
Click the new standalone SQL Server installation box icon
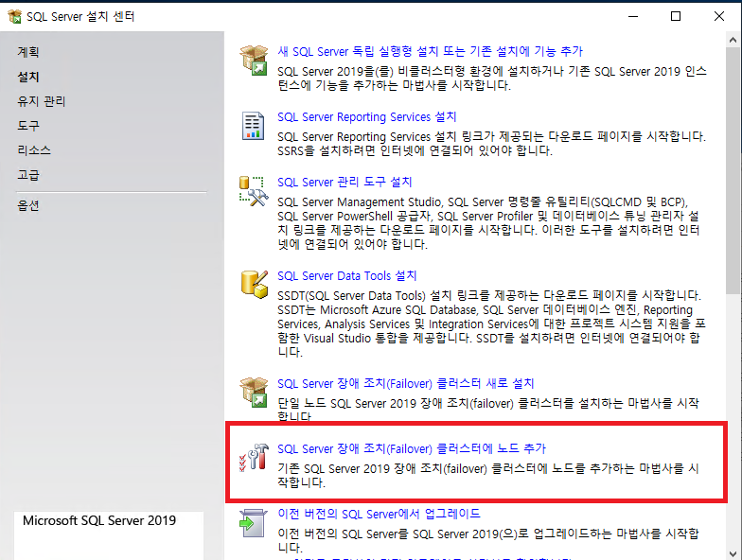(x=254, y=60)
